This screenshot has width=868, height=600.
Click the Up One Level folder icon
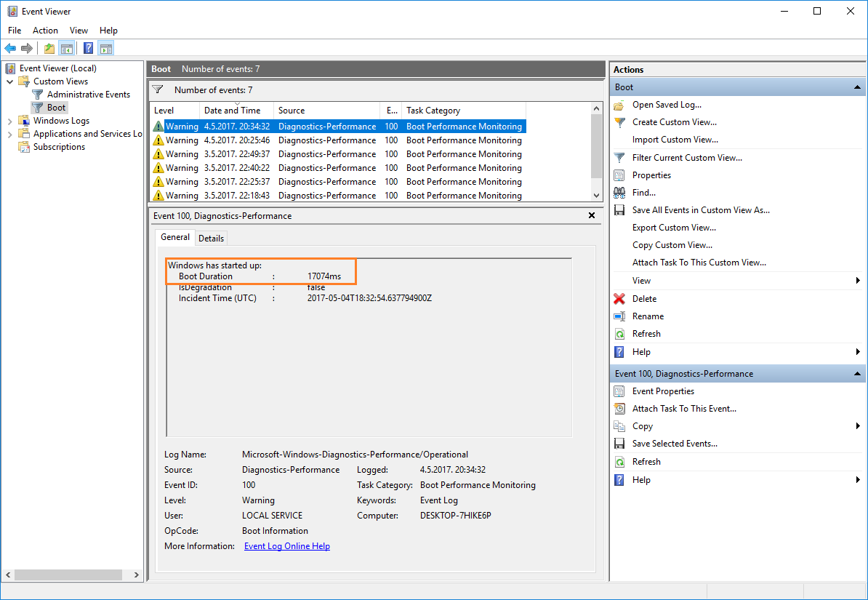tap(49, 49)
